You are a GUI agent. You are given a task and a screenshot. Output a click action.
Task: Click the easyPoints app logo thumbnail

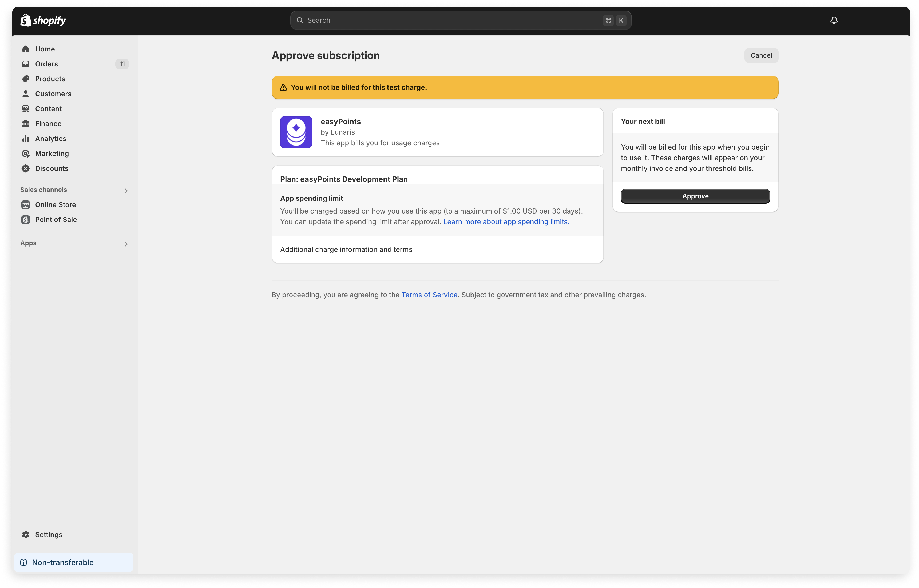(x=296, y=132)
